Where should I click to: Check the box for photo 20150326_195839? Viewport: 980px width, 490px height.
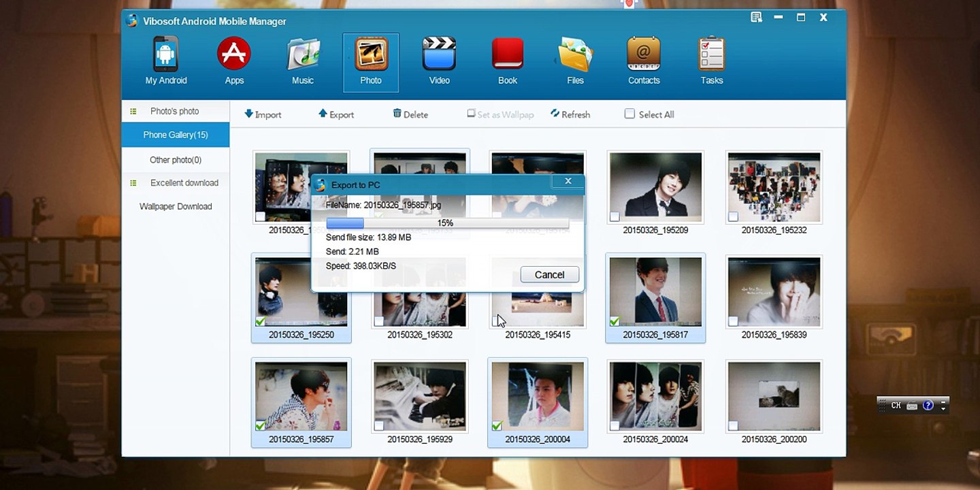click(733, 321)
